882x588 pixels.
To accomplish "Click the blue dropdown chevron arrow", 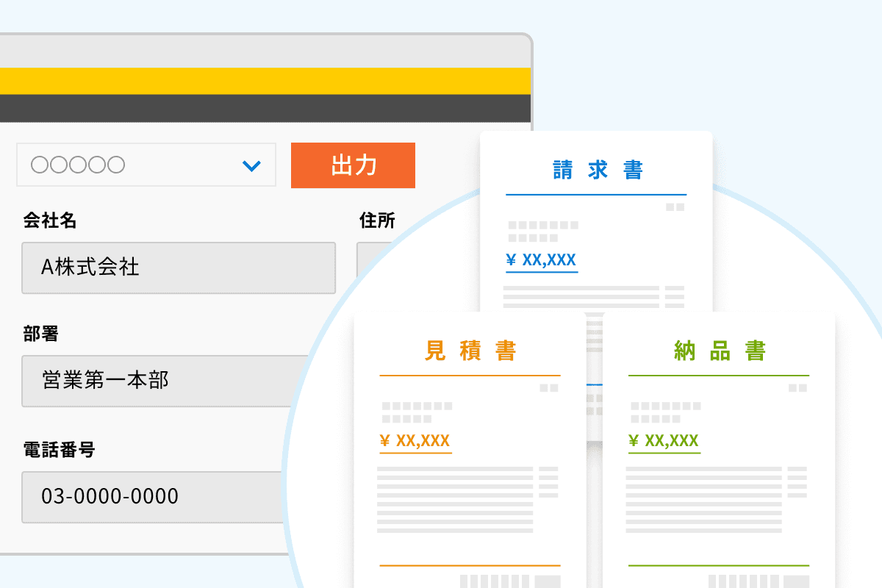I will coord(251,166).
